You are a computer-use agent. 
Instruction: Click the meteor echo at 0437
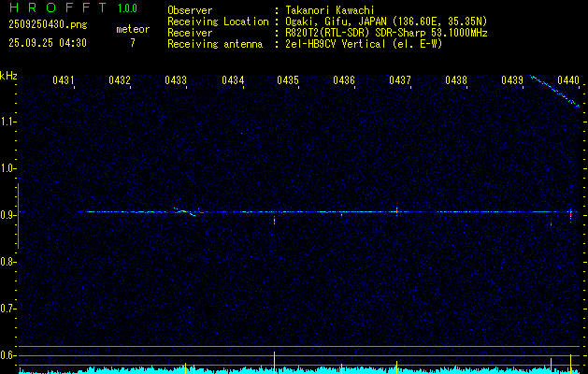tap(396, 211)
